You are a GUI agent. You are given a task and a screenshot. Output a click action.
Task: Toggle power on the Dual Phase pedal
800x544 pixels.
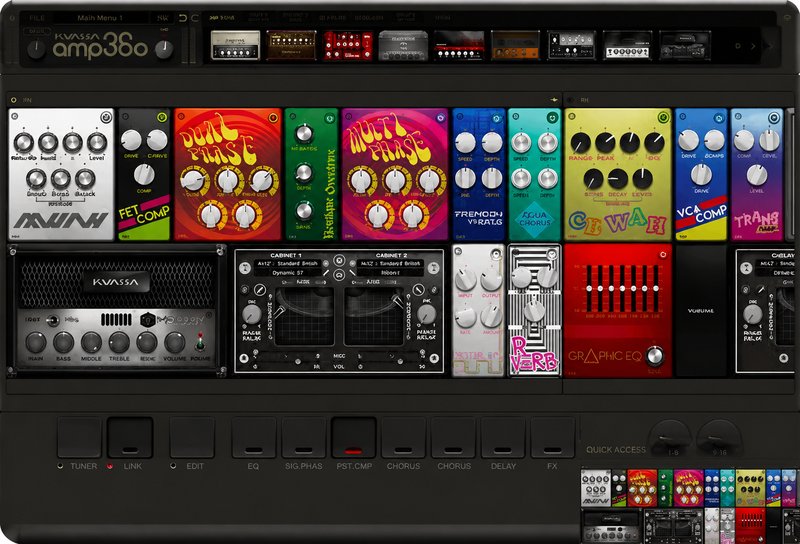point(273,118)
